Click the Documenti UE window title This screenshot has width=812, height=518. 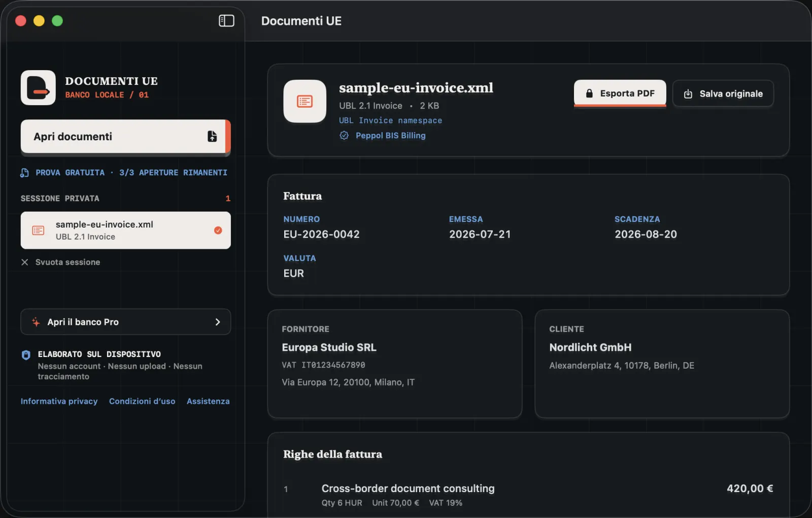point(301,21)
